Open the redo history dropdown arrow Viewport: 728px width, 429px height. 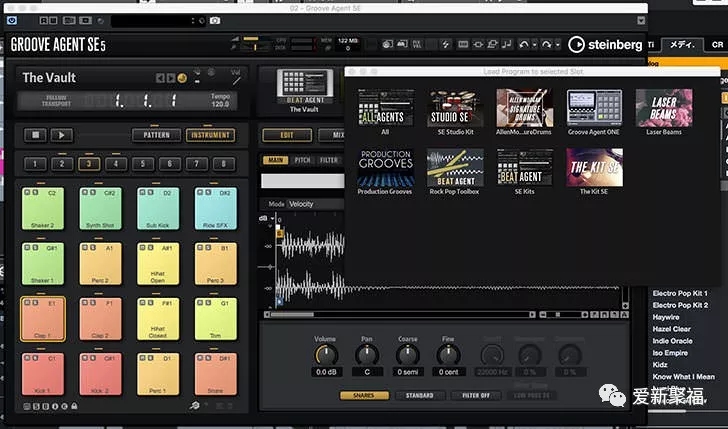point(558,45)
